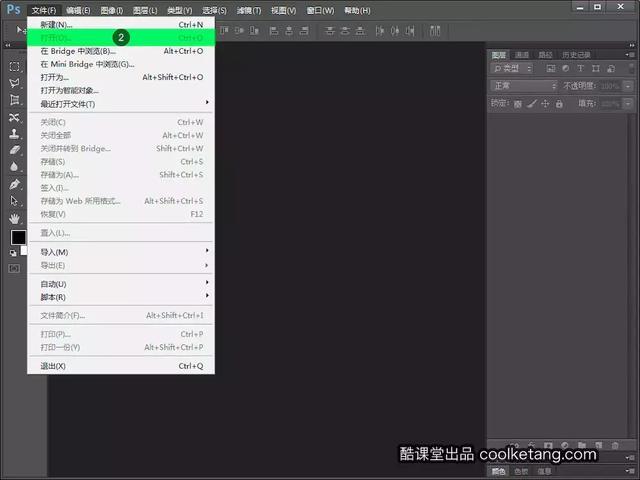Screen dimensions: 640x480
Task: Click distribute vertical centers icon
Action: (345, 30)
